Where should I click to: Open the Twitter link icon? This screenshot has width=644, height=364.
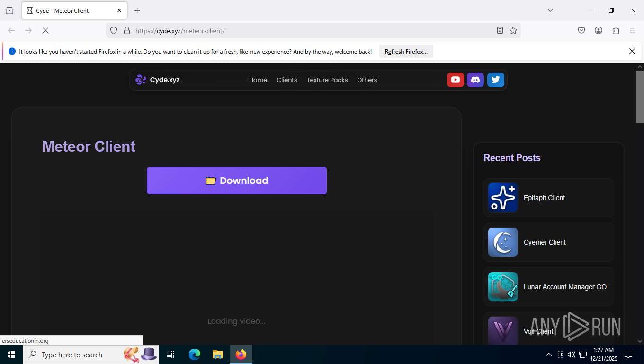tap(496, 80)
